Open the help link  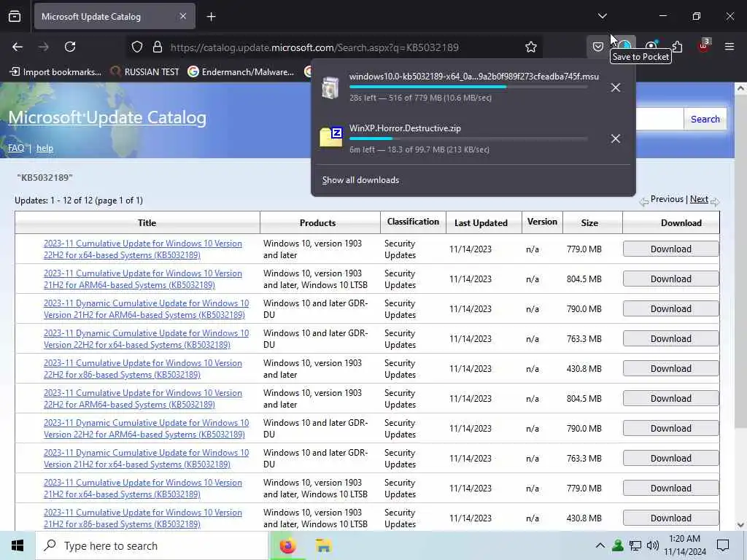point(44,148)
